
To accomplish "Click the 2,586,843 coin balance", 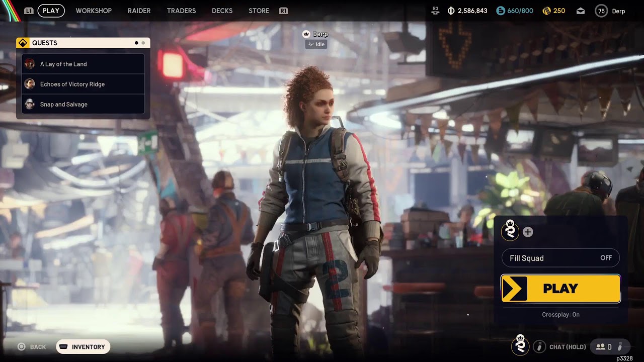I will (472, 11).
